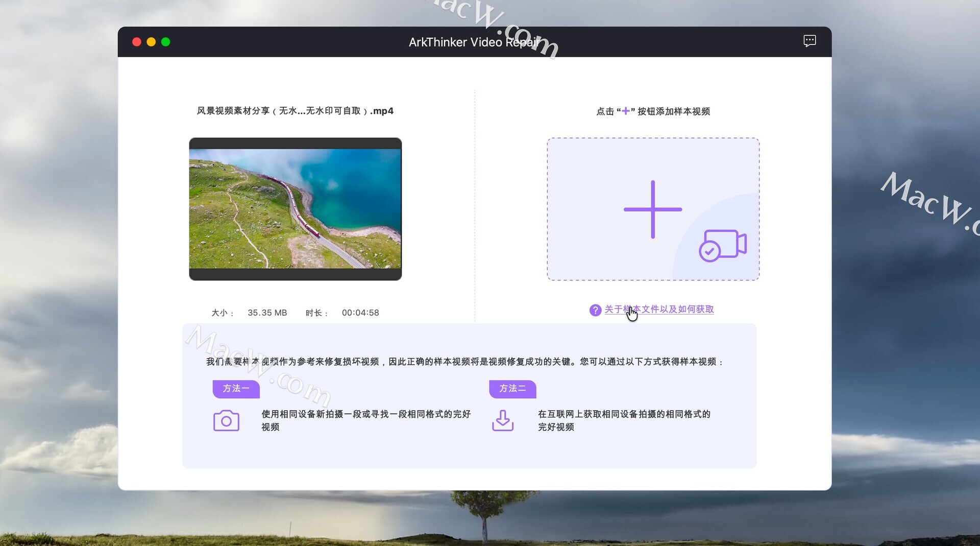Click the 35.35 MB file size value
Viewport: 980px width, 546px height.
click(x=267, y=313)
